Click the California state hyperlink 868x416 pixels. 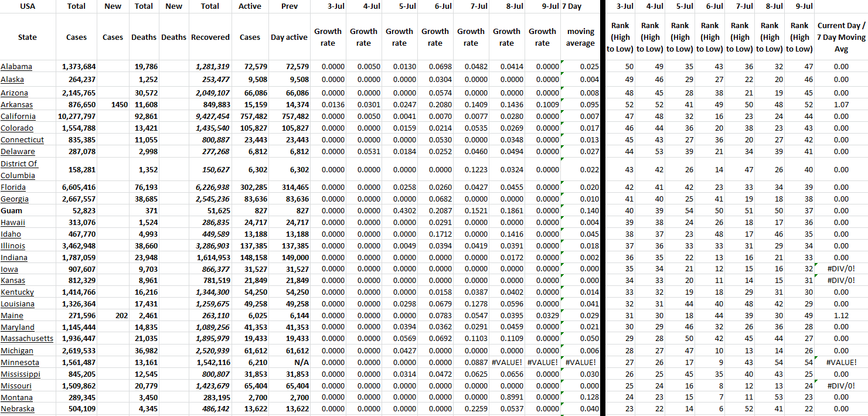click(x=18, y=117)
